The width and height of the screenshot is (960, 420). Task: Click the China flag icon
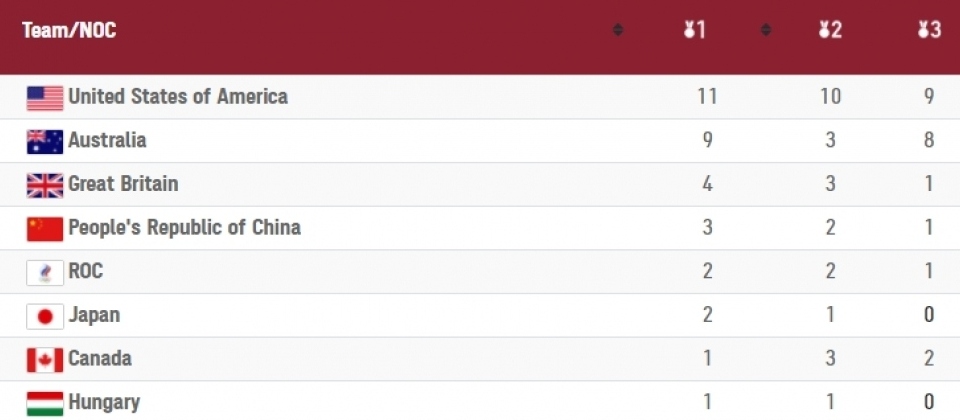(x=45, y=228)
